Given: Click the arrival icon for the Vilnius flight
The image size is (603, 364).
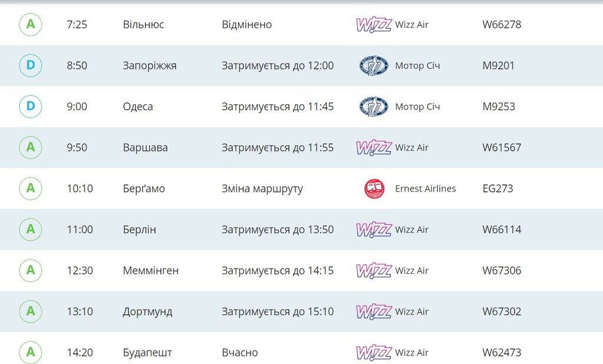Looking at the screenshot, I should (x=31, y=25).
